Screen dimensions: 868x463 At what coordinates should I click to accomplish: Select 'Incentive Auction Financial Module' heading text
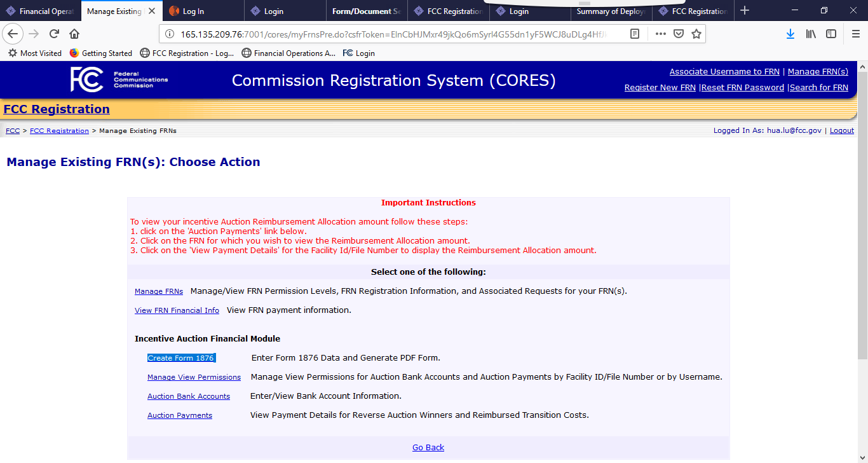click(x=207, y=338)
